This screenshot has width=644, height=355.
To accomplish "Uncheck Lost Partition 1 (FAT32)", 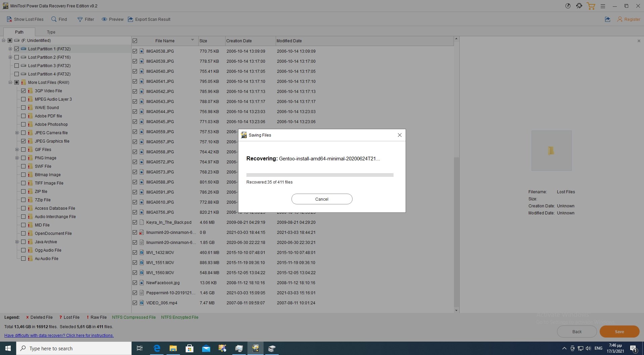I will [x=17, y=49].
